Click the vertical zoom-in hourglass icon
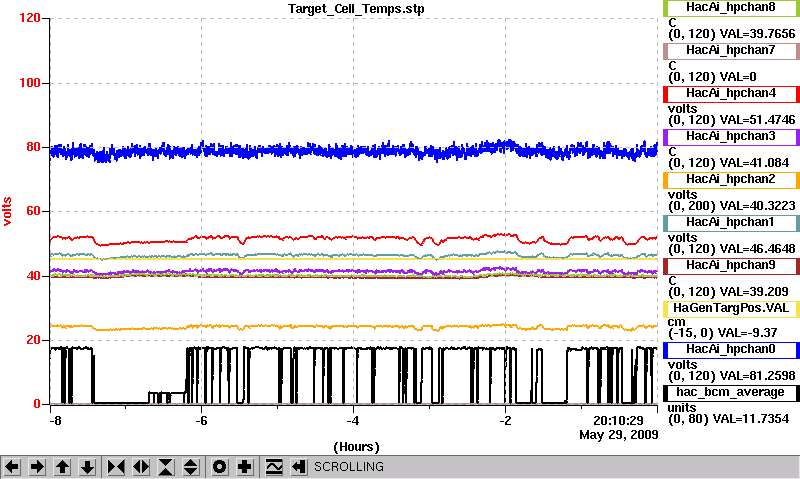Screen dimensions: 800x479 [x=166, y=467]
